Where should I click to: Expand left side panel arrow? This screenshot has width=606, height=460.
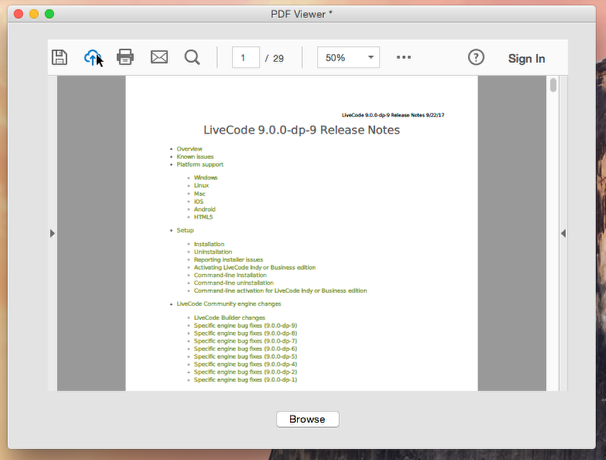tap(53, 233)
